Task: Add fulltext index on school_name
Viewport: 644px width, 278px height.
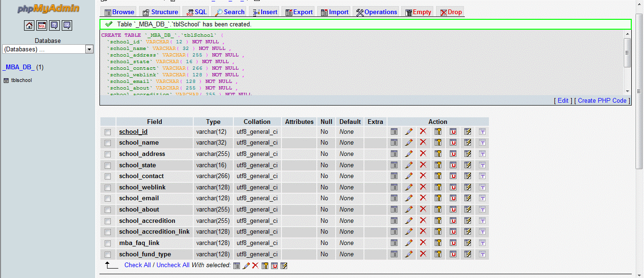Action: click(482, 143)
